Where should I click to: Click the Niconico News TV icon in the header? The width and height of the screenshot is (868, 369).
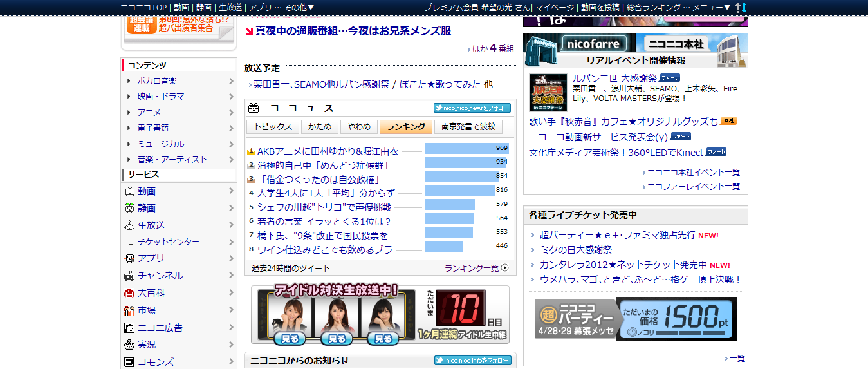pos(254,108)
